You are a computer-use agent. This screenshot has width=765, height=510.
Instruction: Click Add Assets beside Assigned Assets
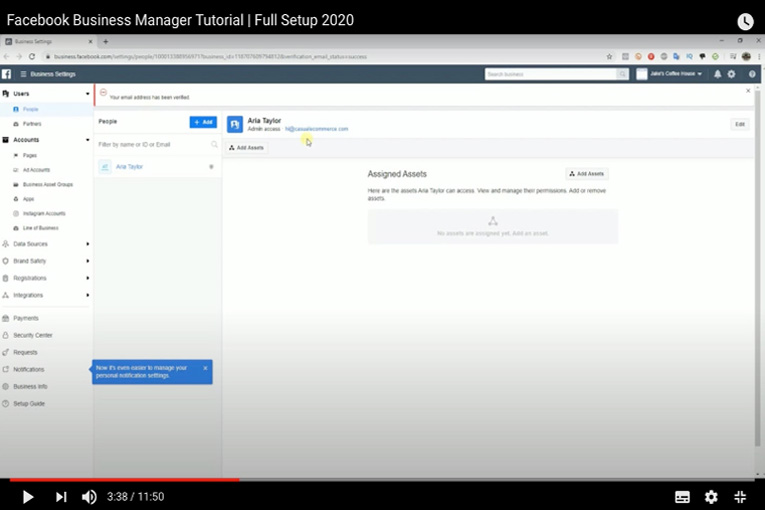pyautogui.click(x=587, y=174)
